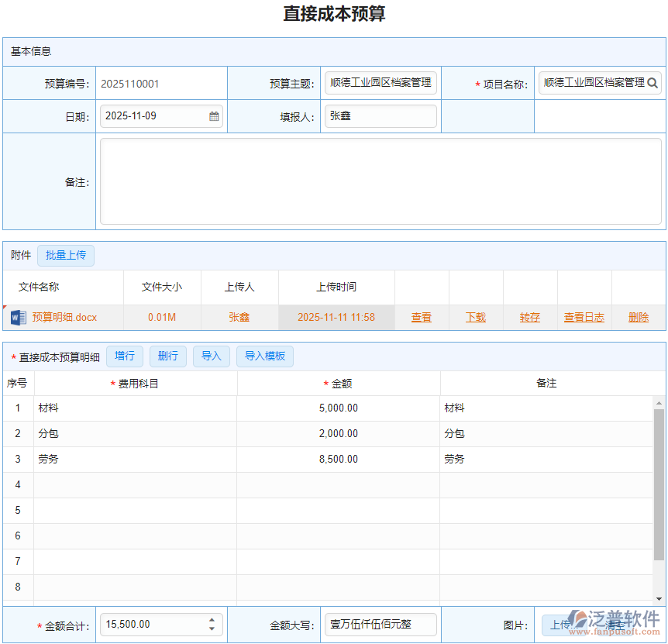The image size is (668, 644).
Task: Click 导入 to import budget details
Action: 211,356
